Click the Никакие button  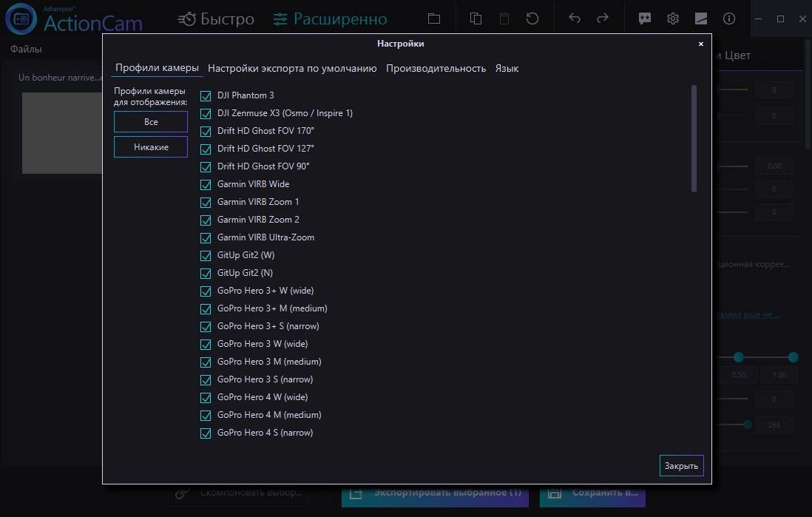coord(151,147)
